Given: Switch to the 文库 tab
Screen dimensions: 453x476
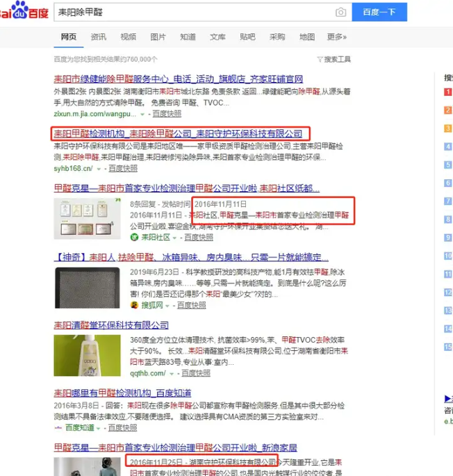Looking at the screenshot, I should pyautogui.click(x=217, y=37).
